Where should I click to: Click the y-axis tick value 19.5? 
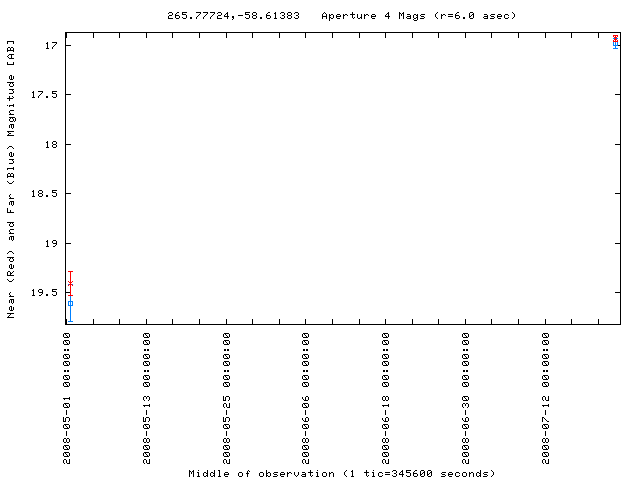point(45,293)
